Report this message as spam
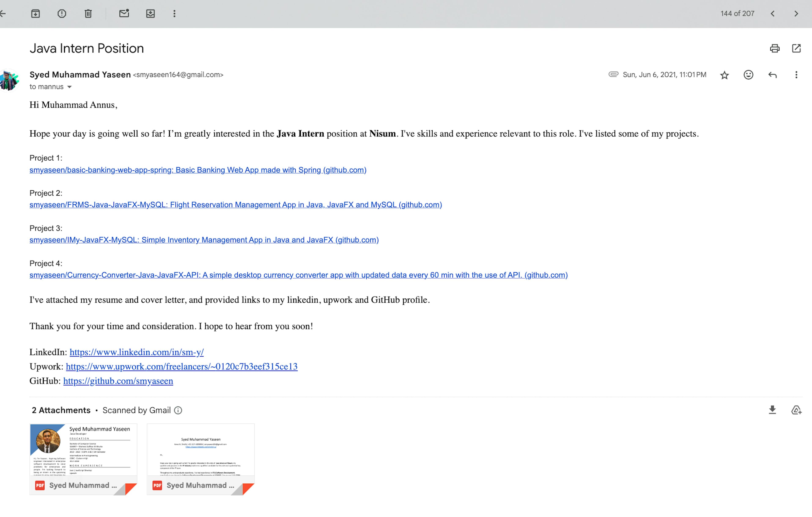The width and height of the screenshot is (812, 517). (62, 14)
